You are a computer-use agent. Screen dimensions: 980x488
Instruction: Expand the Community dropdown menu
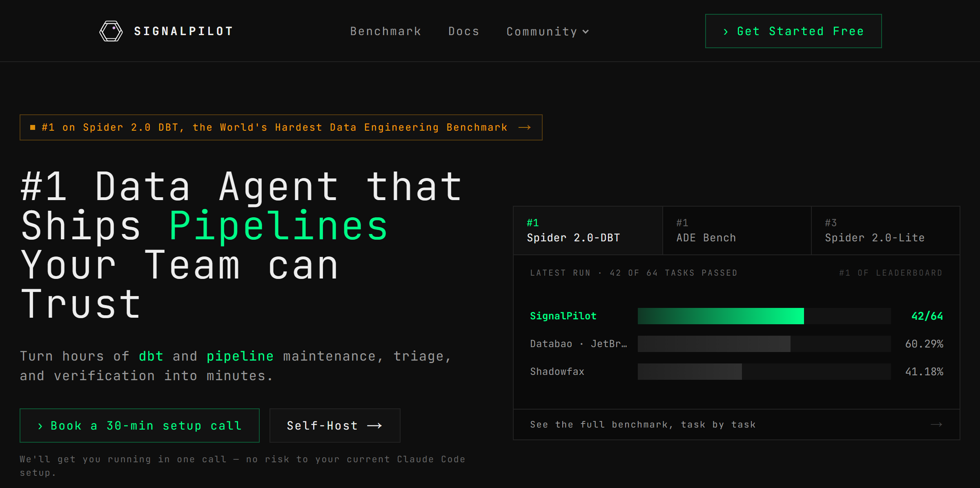[548, 31]
